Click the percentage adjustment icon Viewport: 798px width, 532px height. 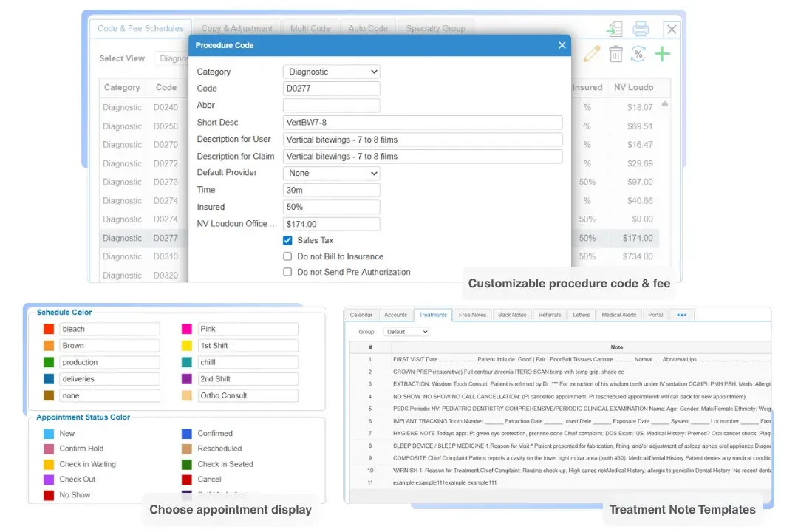tap(638, 53)
